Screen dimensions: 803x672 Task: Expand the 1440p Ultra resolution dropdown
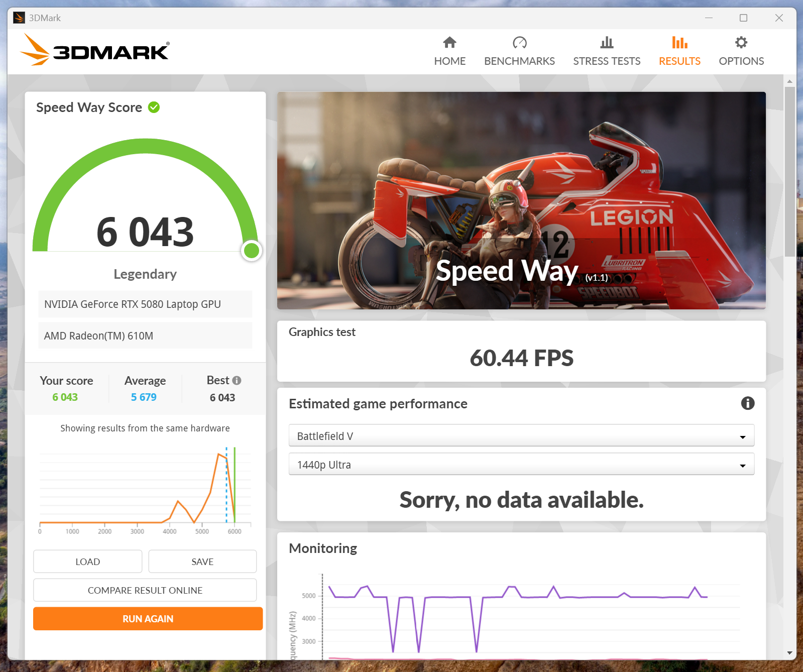click(x=521, y=465)
